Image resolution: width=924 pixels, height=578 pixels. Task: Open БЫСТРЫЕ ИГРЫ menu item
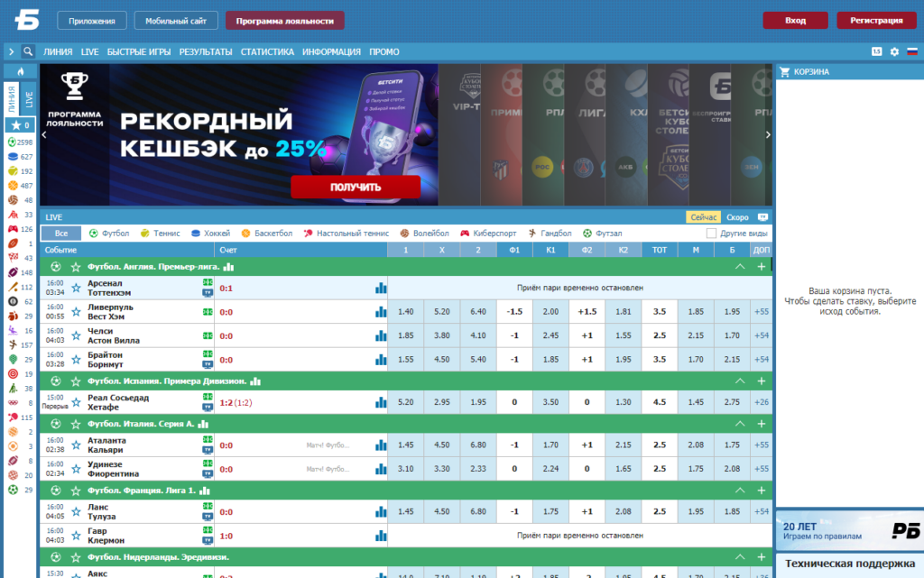pos(139,51)
